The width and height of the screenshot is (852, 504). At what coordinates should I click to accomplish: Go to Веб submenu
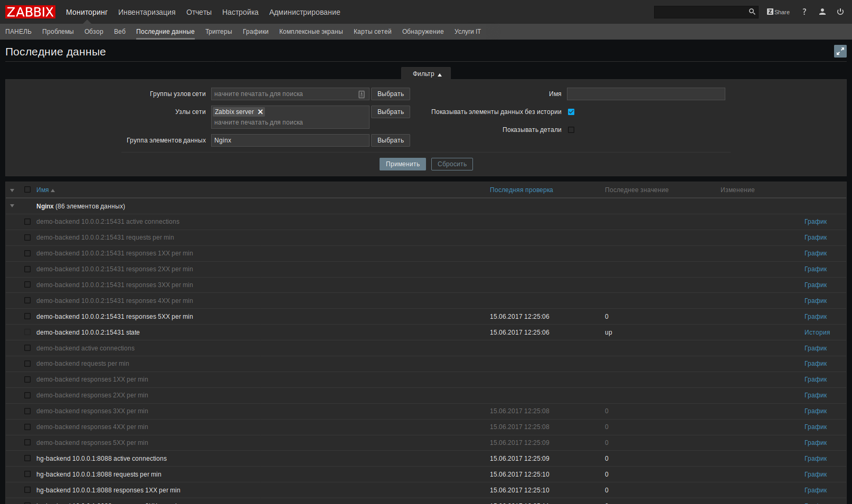(120, 32)
